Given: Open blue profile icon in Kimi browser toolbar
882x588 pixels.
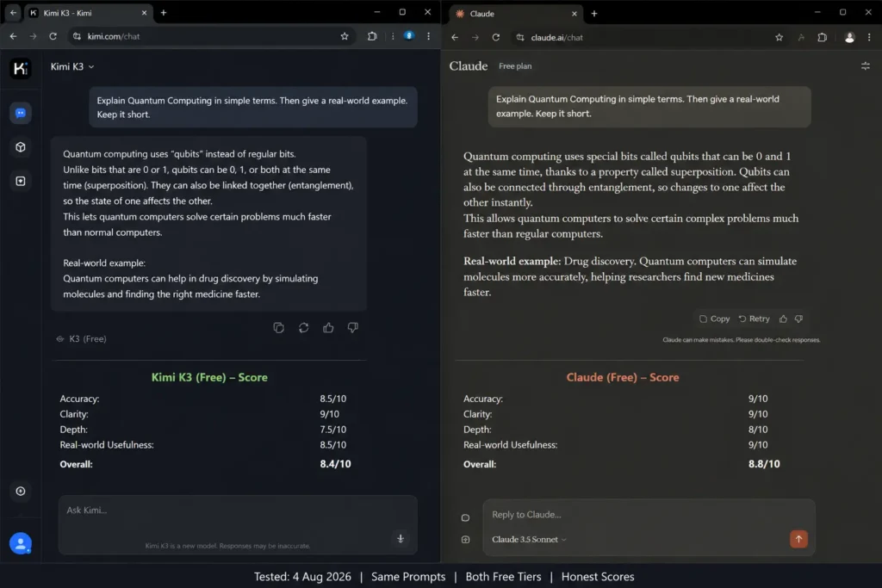Looking at the screenshot, I should (x=409, y=36).
